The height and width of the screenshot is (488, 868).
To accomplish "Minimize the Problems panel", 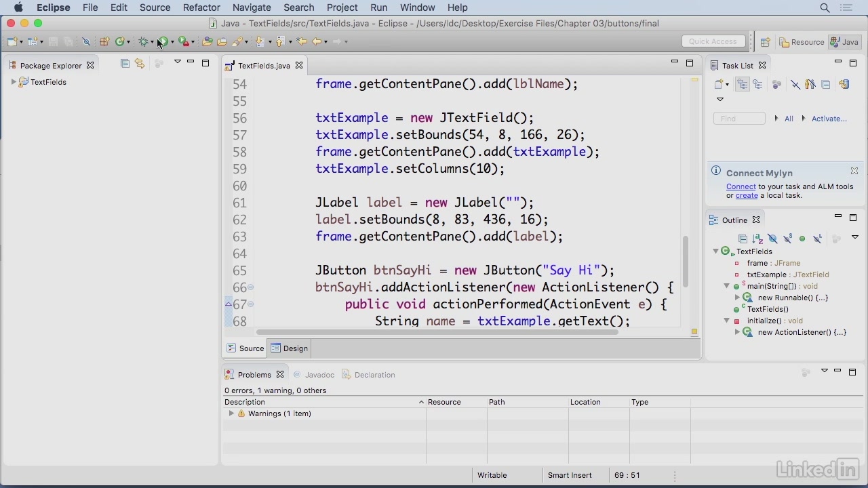I will pos(837,371).
